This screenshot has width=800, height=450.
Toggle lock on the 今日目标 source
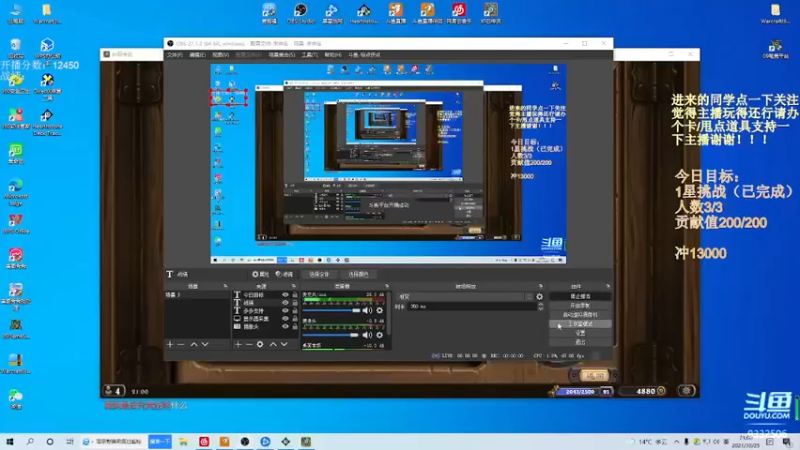click(295, 295)
